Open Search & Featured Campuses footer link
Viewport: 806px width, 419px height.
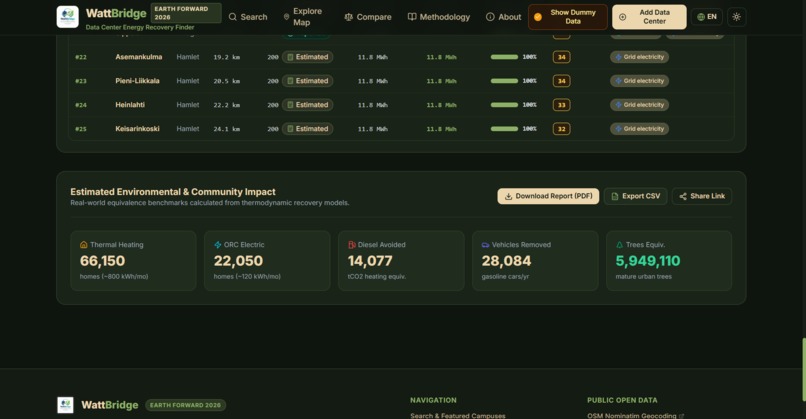pos(457,415)
